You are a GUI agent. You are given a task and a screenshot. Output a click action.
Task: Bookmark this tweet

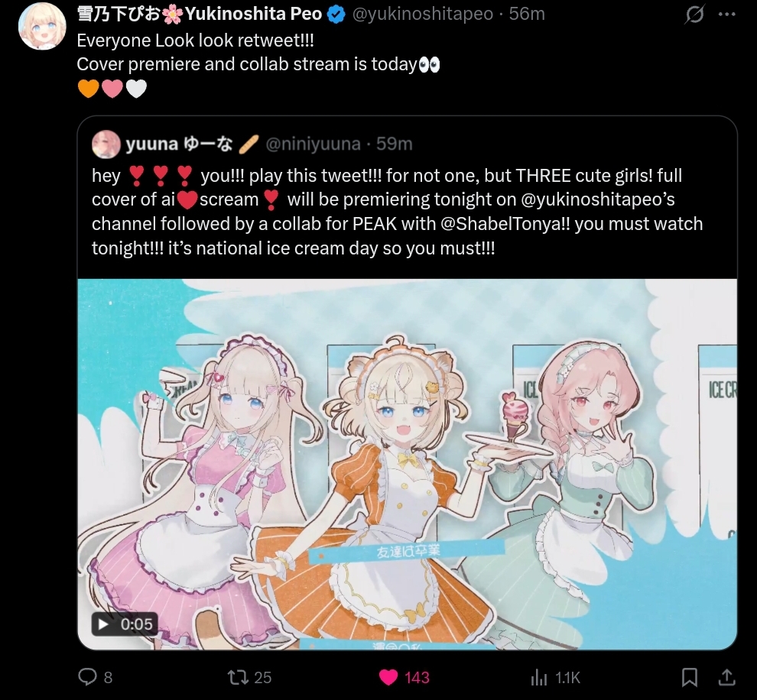(690, 677)
